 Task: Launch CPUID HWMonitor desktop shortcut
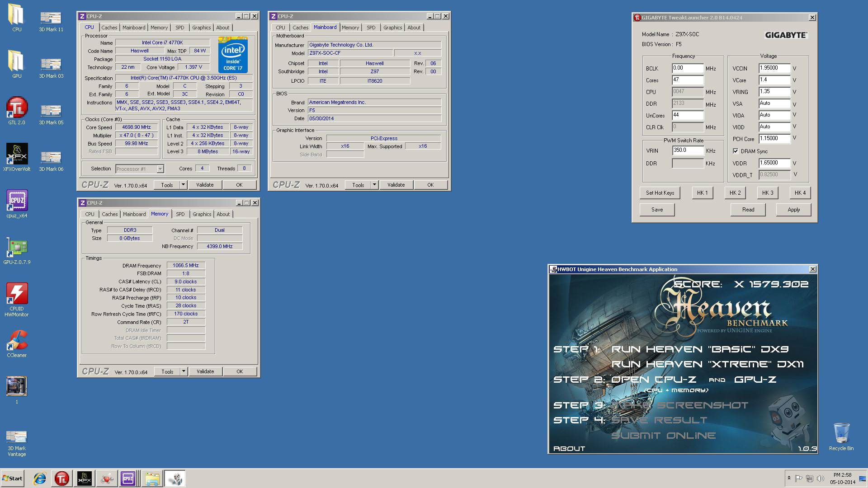(17, 300)
